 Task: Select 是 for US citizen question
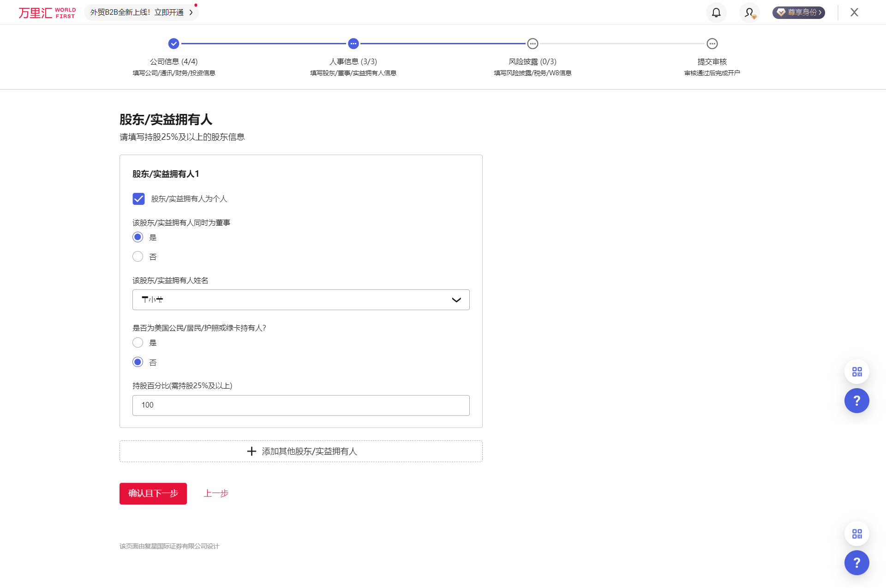pos(138,342)
